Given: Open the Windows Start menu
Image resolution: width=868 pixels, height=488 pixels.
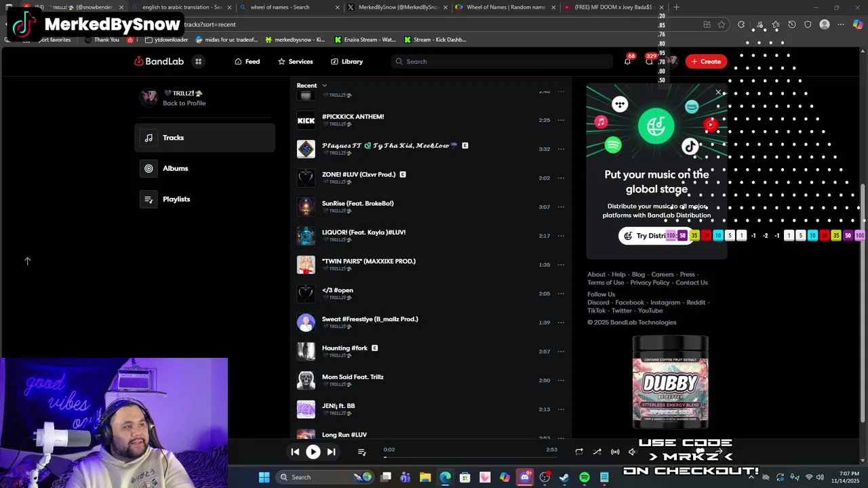Looking at the screenshot, I should pos(264,477).
